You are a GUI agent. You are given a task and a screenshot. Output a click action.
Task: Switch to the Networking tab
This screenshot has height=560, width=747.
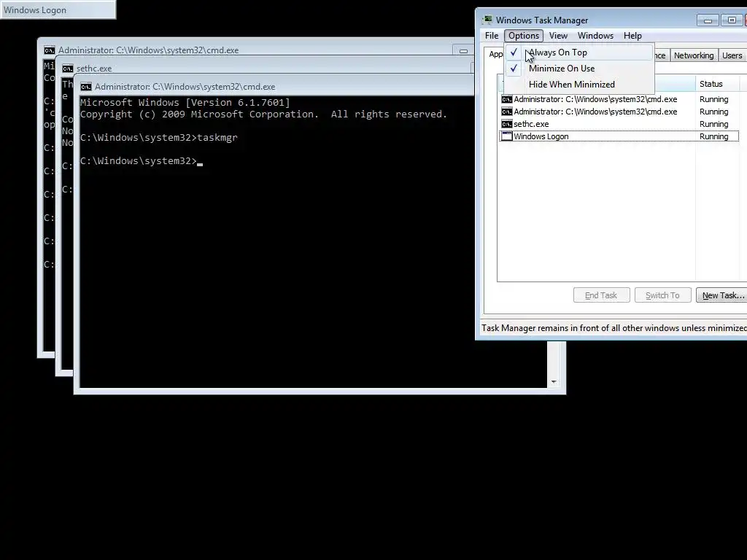point(694,55)
